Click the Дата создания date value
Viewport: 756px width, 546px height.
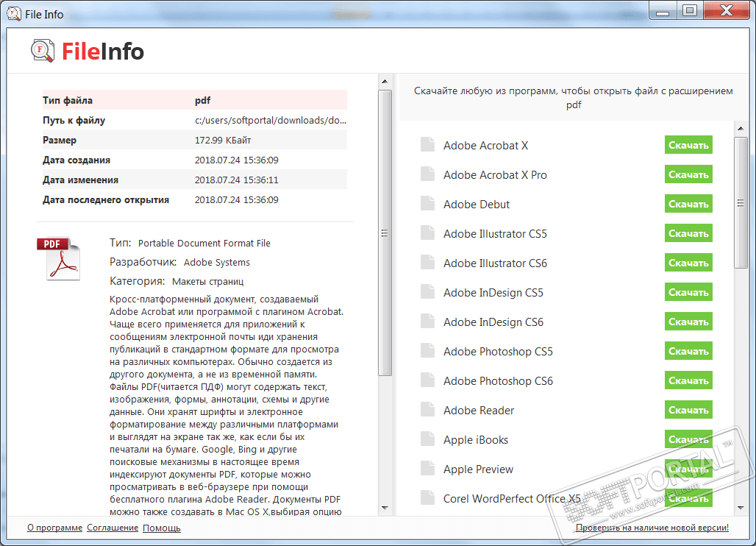coord(236,160)
